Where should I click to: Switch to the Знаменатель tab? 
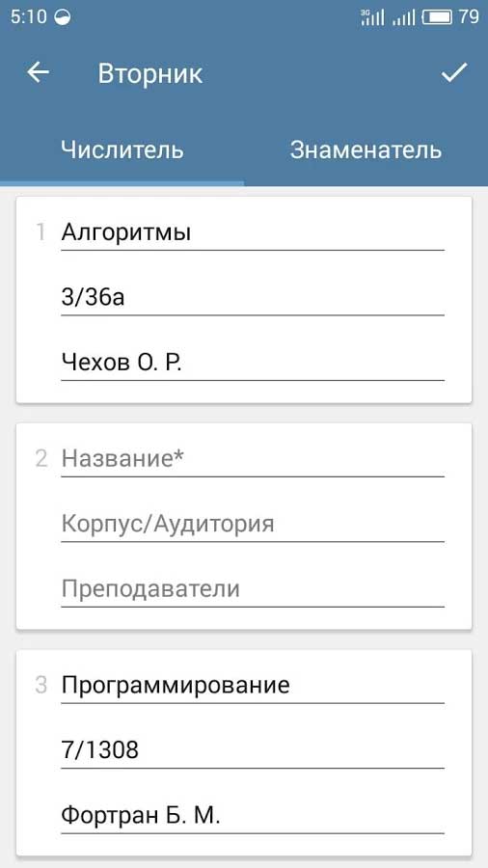tap(366, 150)
